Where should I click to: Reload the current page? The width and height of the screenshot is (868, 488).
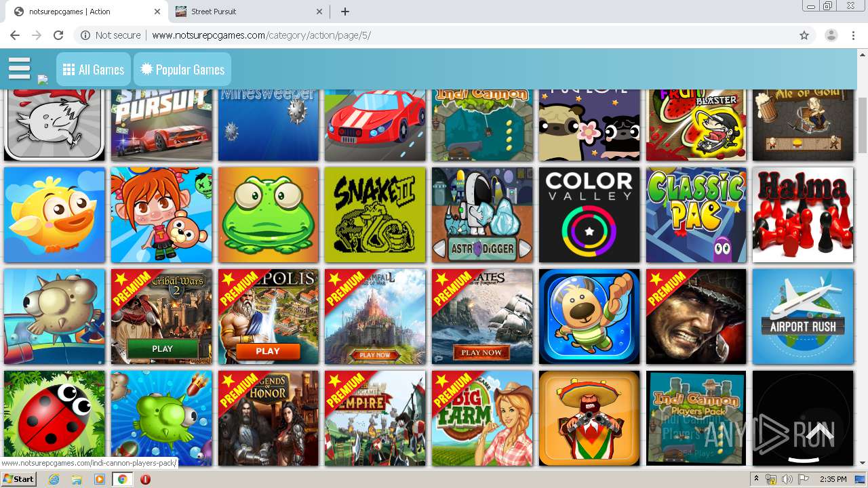pyautogui.click(x=58, y=35)
